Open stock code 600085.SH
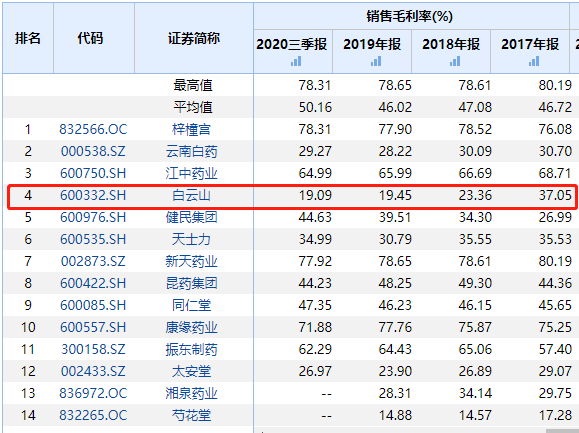 pyautogui.click(x=93, y=305)
